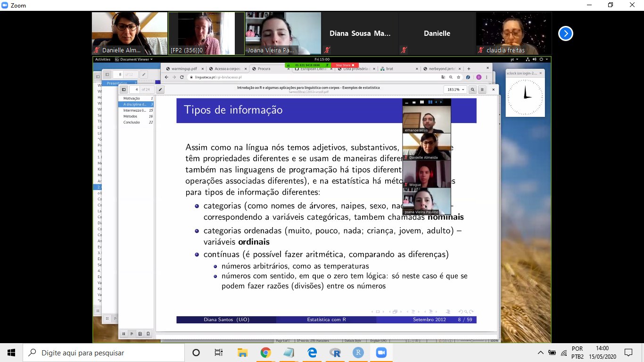The width and height of the screenshot is (644, 362).
Task: Open Google Chrome from the Windows taskbar
Action: point(265,353)
